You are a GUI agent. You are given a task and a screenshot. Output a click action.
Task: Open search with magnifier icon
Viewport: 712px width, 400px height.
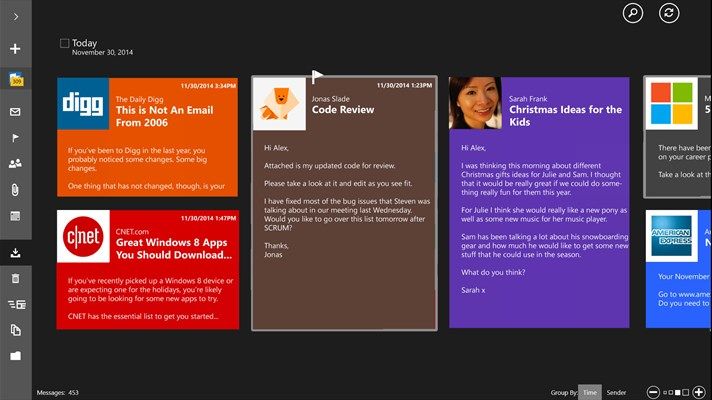click(x=633, y=13)
